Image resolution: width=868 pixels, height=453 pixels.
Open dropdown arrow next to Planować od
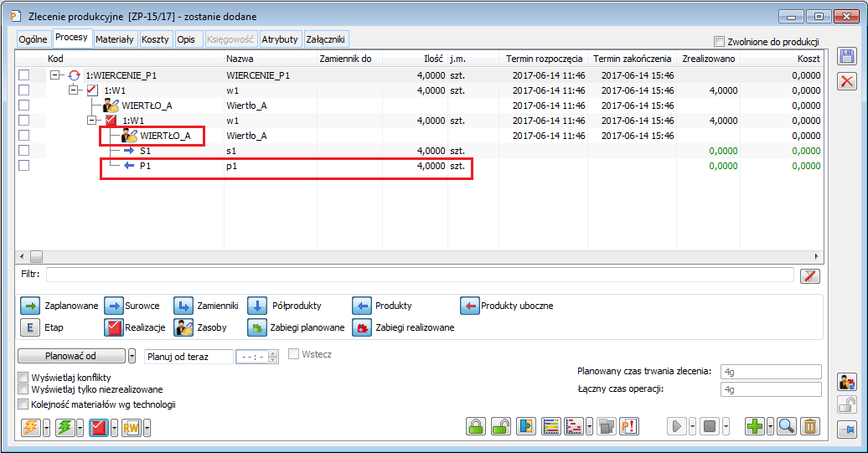[132, 356]
